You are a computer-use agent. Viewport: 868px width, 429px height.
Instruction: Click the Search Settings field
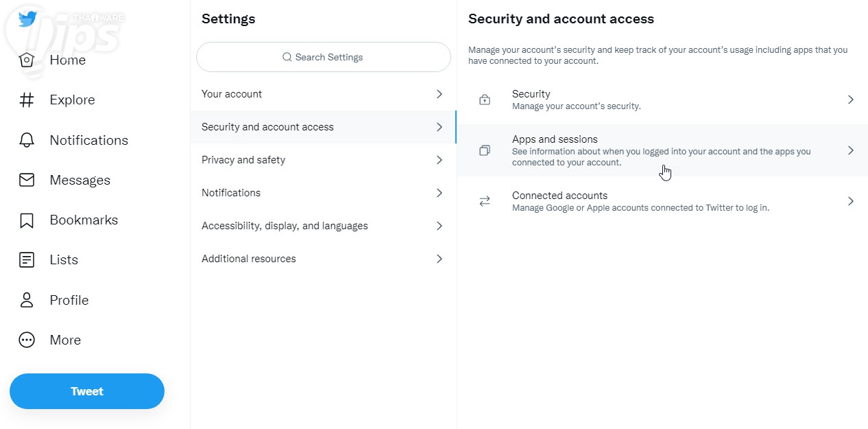tap(323, 57)
